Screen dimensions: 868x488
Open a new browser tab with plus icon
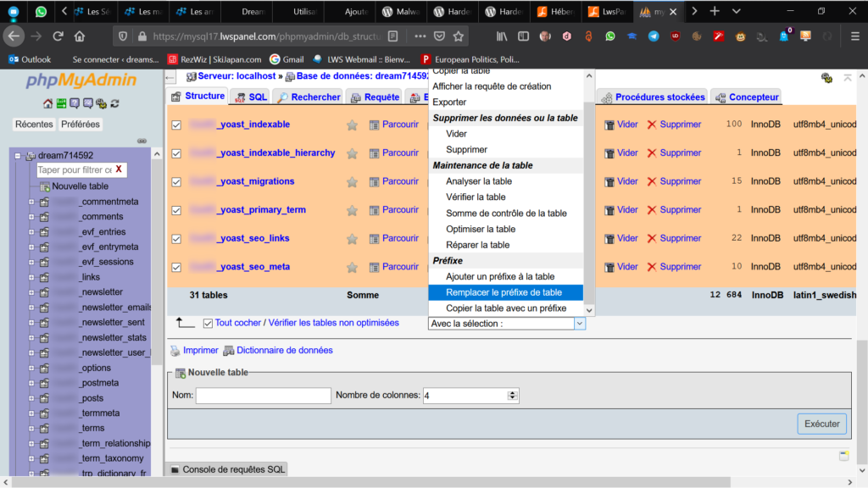[x=715, y=11]
